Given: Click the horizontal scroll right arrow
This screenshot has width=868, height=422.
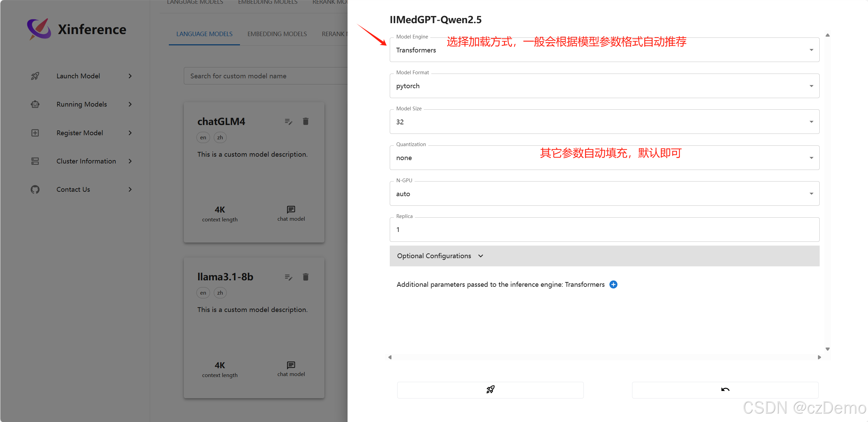Looking at the screenshot, I should pyautogui.click(x=819, y=357).
